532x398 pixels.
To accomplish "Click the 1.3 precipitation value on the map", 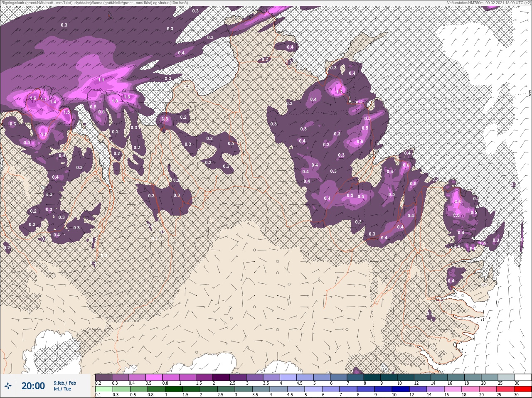I will tap(127, 97).
